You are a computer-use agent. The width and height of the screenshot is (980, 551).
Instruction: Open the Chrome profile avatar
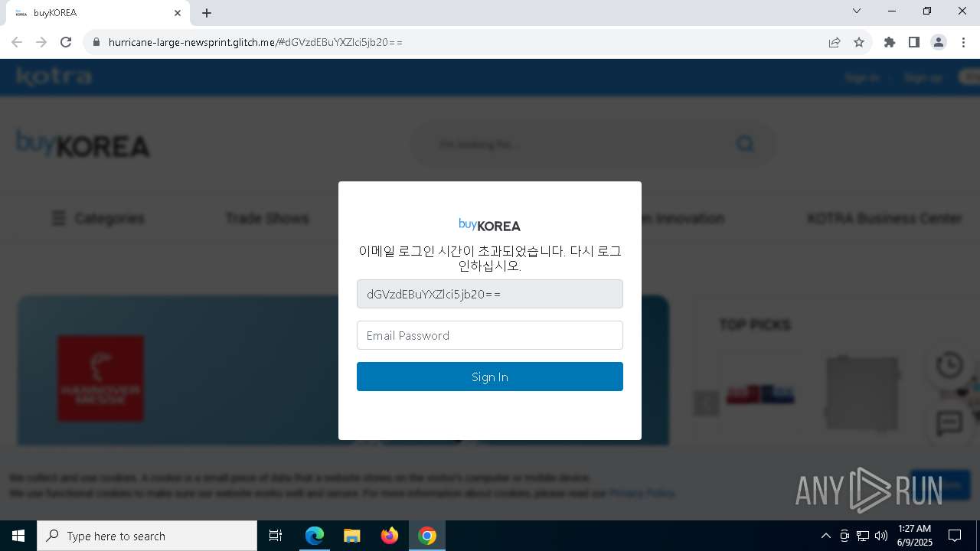[x=939, y=42]
